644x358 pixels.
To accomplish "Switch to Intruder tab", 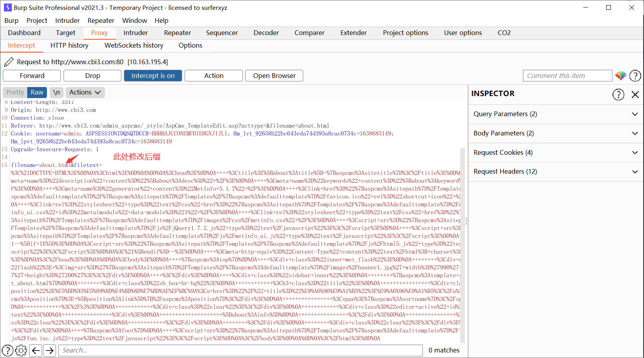I will click(x=136, y=33).
